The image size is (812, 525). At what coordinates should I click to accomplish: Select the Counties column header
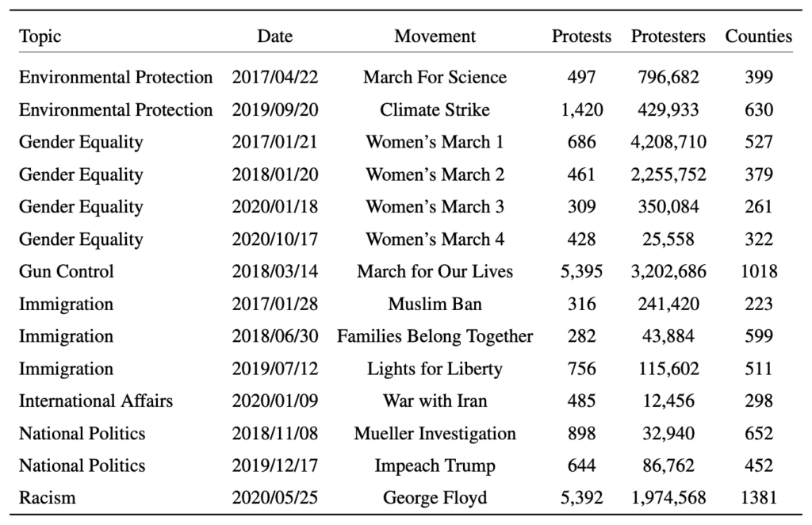758,36
